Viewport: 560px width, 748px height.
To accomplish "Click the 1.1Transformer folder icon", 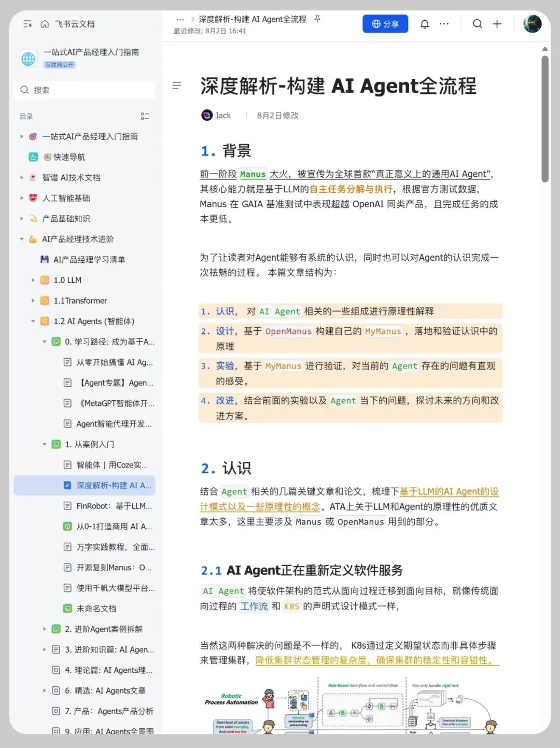I will [45, 301].
